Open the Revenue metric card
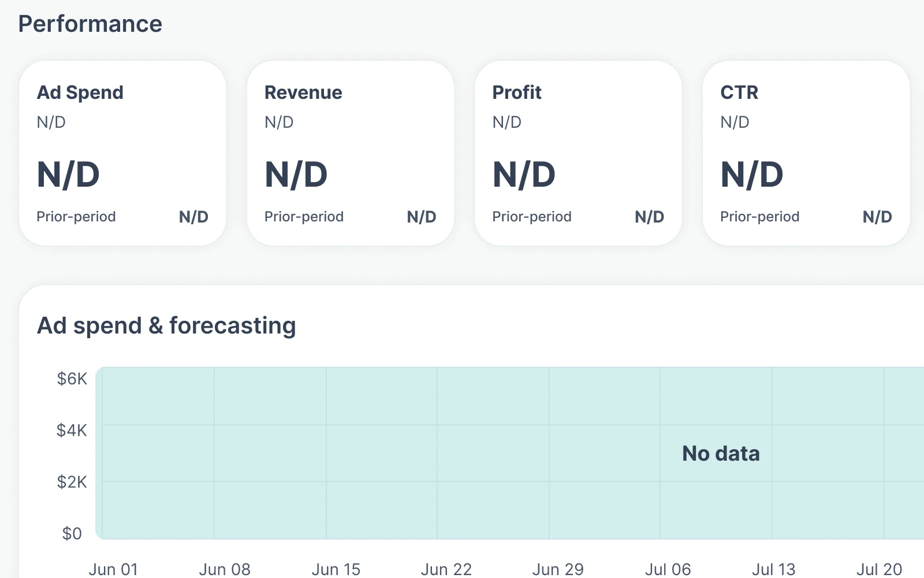This screenshot has height=578, width=924. [351, 153]
